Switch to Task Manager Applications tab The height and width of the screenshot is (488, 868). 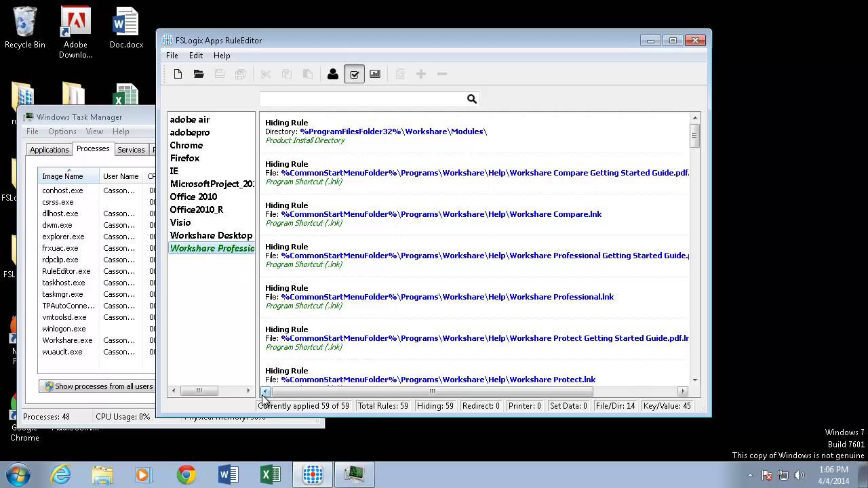tap(49, 150)
